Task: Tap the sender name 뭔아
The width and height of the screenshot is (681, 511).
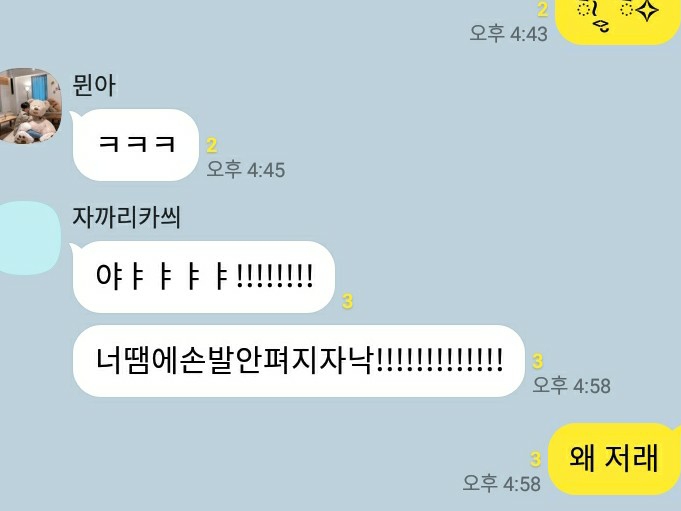Action: pos(94,85)
